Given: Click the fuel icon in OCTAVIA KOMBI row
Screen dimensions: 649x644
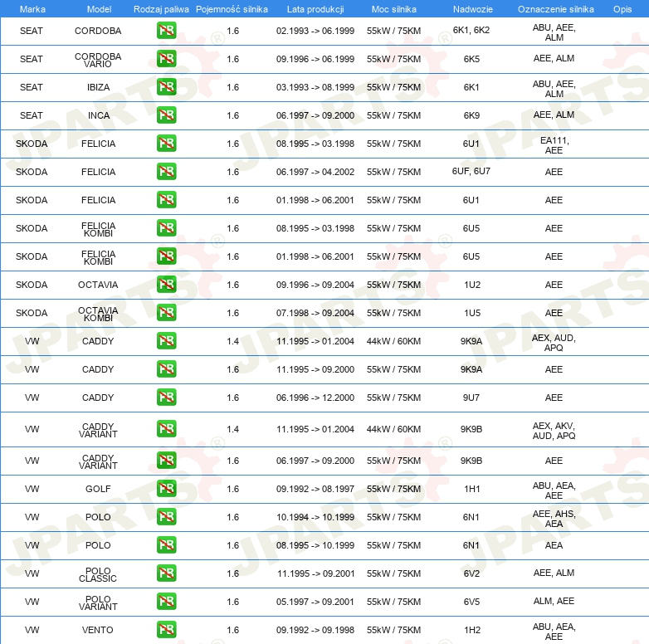Looking at the screenshot, I should [166, 313].
